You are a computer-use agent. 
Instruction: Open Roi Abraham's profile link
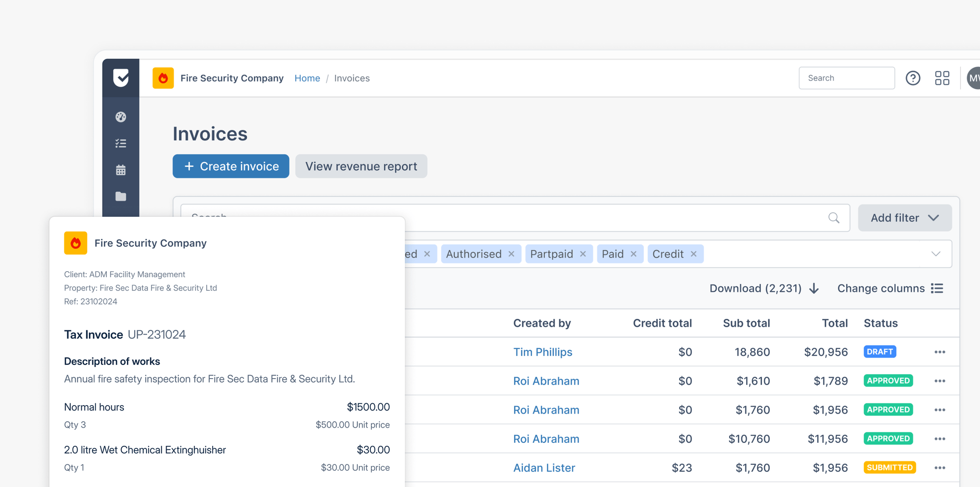click(546, 381)
